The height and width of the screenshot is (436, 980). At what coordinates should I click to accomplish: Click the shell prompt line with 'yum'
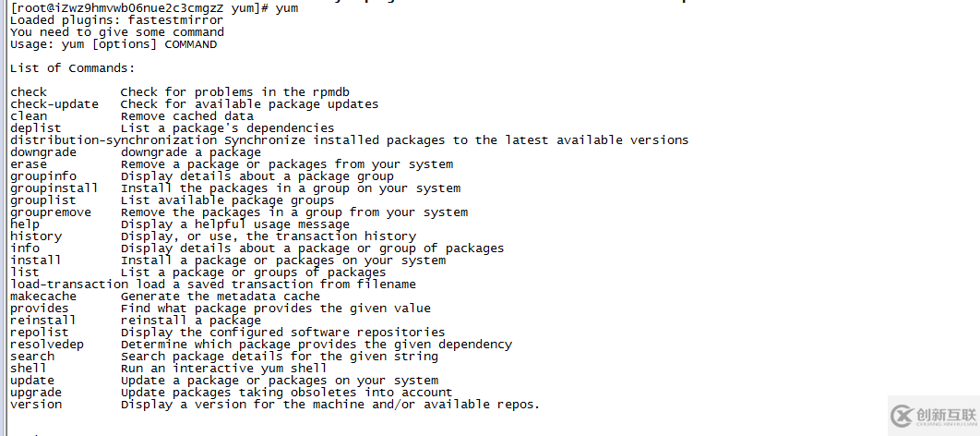(x=154, y=8)
